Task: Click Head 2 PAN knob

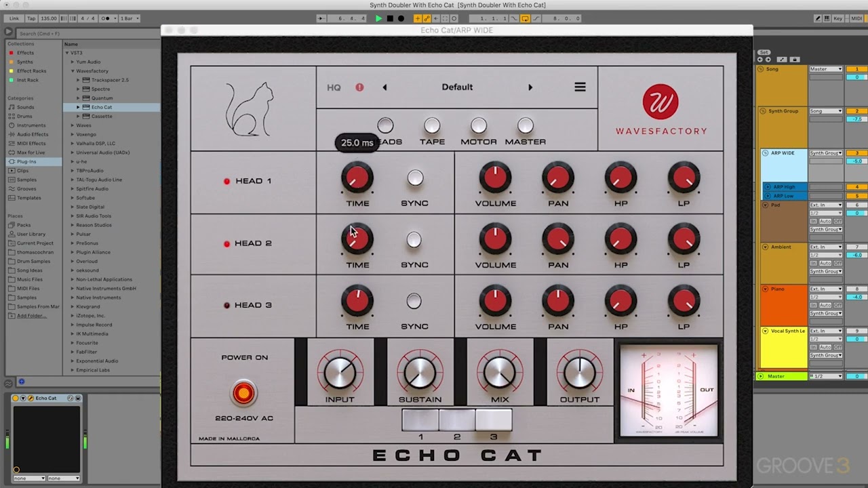Action: click(558, 240)
